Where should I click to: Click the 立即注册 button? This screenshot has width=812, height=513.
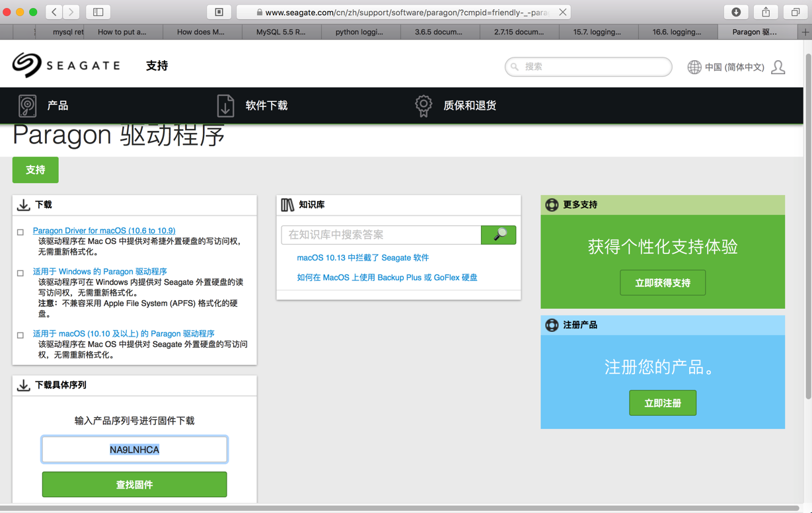click(x=663, y=403)
